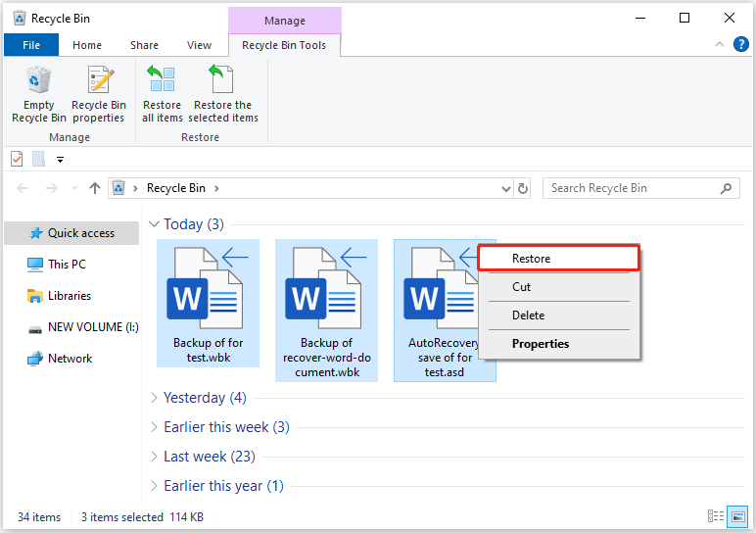Viewport: 756px width, 533px height.
Task: Click the Properties quick access toolbar icon
Action: click(17, 159)
